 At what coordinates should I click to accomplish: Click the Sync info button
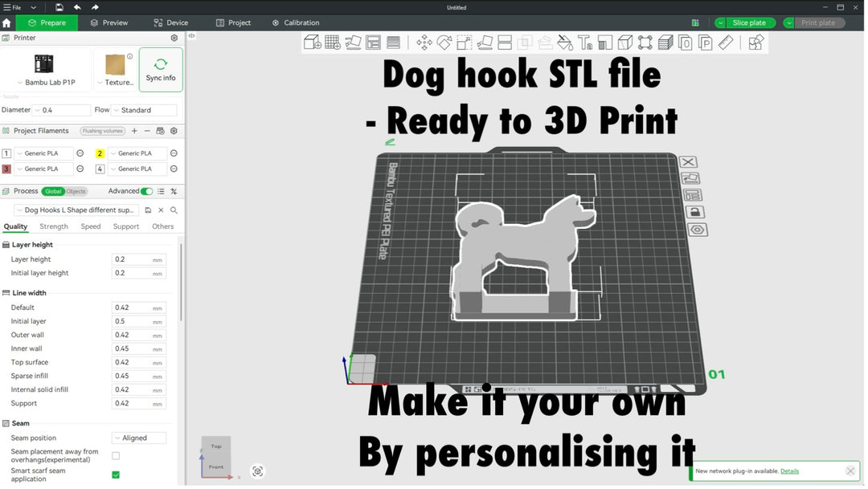coord(161,70)
